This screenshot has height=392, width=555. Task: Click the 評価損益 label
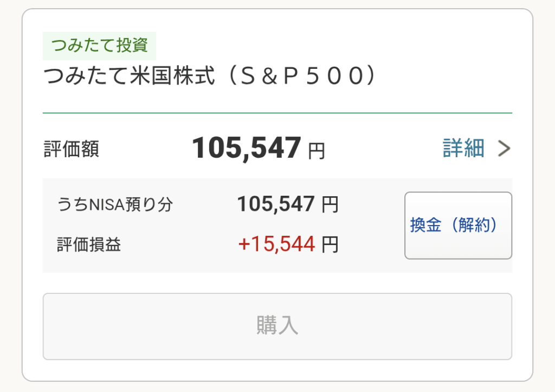click(x=89, y=245)
